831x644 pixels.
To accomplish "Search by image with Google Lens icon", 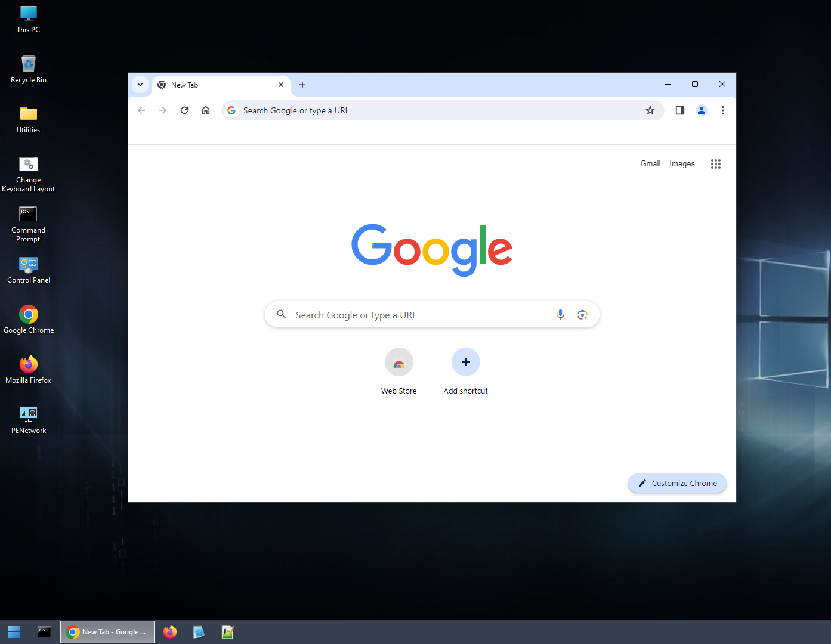I will tap(582, 315).
